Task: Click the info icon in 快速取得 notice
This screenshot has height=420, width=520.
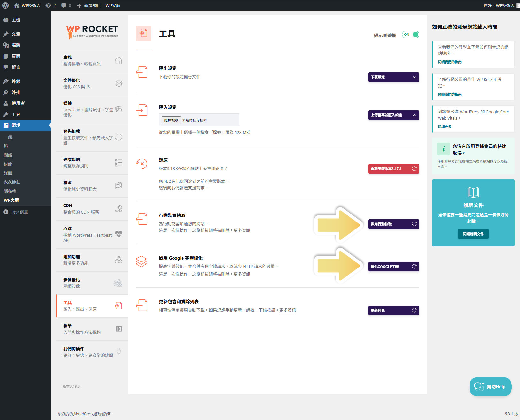Action: (x=444, y=149)
